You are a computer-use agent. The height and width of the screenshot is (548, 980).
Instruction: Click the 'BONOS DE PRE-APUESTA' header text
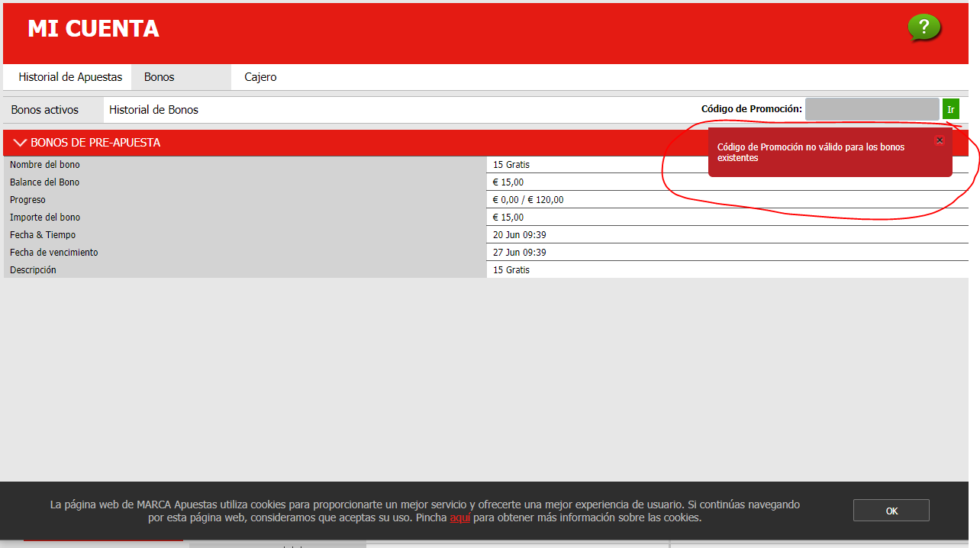(95, 143)
